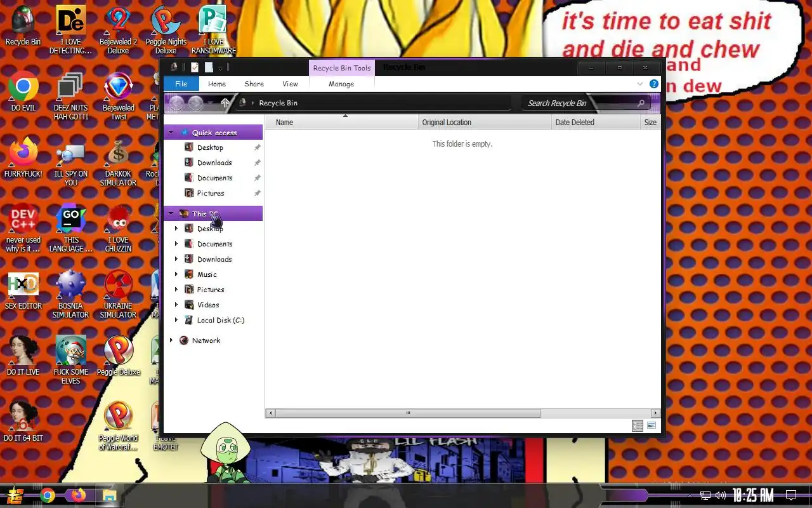This screenshot has height=508, width=812.
Task: Click the New folder icon in title bar toolbar
Action: click(209, 67)
